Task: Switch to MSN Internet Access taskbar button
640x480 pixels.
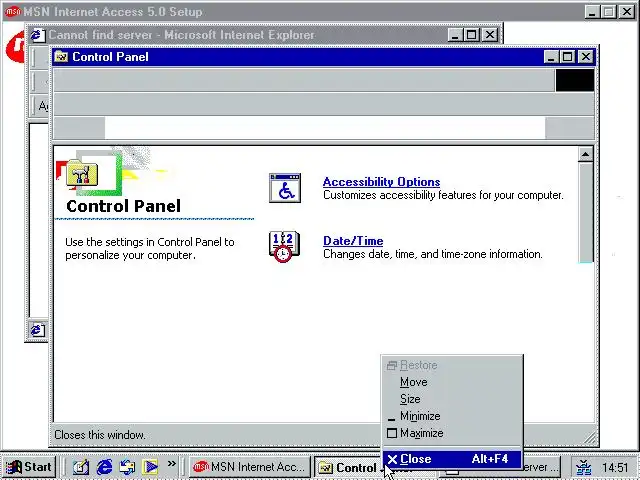Action: (249, 467)
